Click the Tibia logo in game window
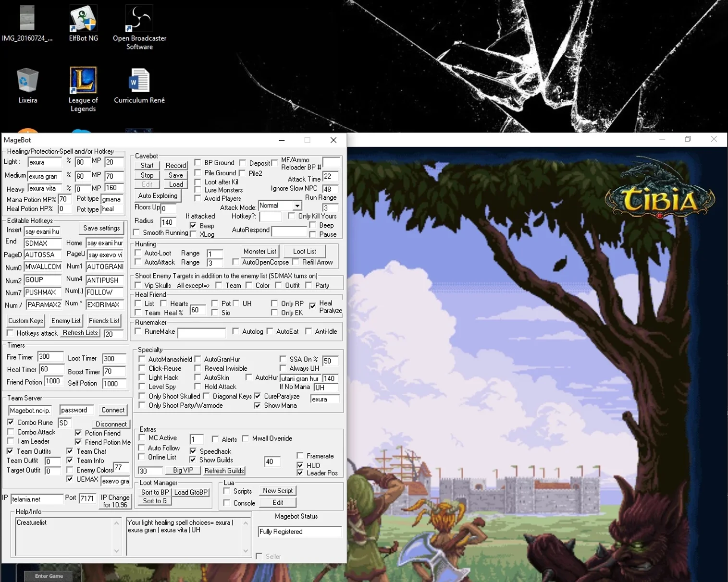The height and width of the screenshot is (582, 728). (x=659, y=192)
